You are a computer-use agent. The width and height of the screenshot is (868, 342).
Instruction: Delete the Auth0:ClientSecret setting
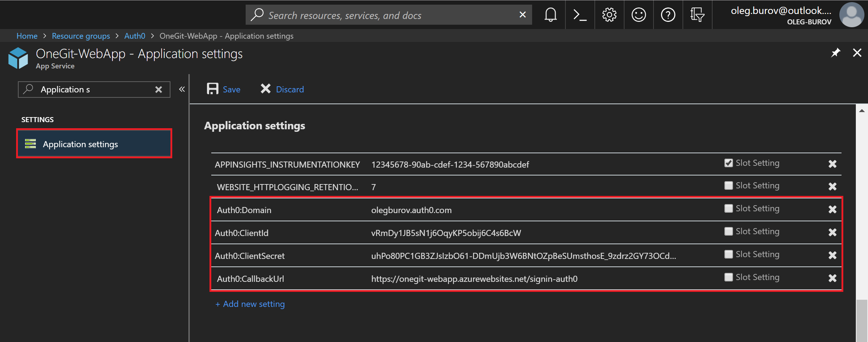pos(832,255)
